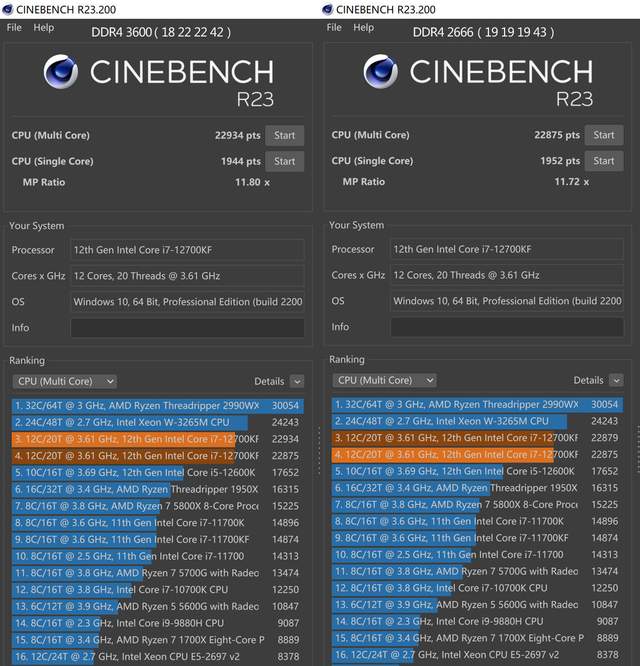
Task: Expand the Details arrow in left window
Action: (297, 381)
